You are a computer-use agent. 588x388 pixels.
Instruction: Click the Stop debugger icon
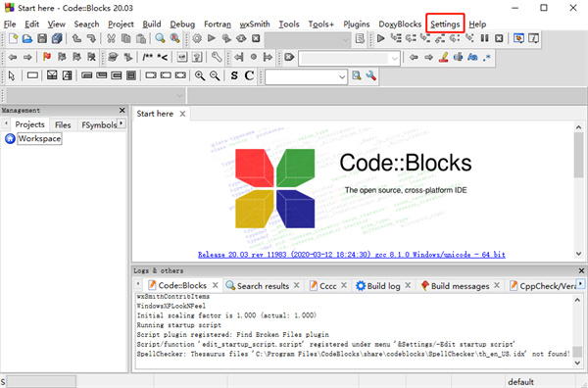point(499,38)
